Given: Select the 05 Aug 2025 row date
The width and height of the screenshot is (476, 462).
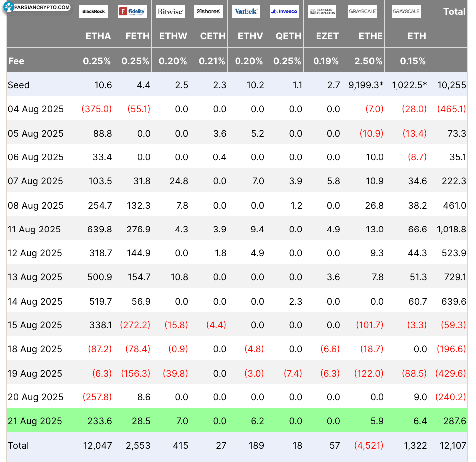Looking at the screenshot, I should (35, 133).
